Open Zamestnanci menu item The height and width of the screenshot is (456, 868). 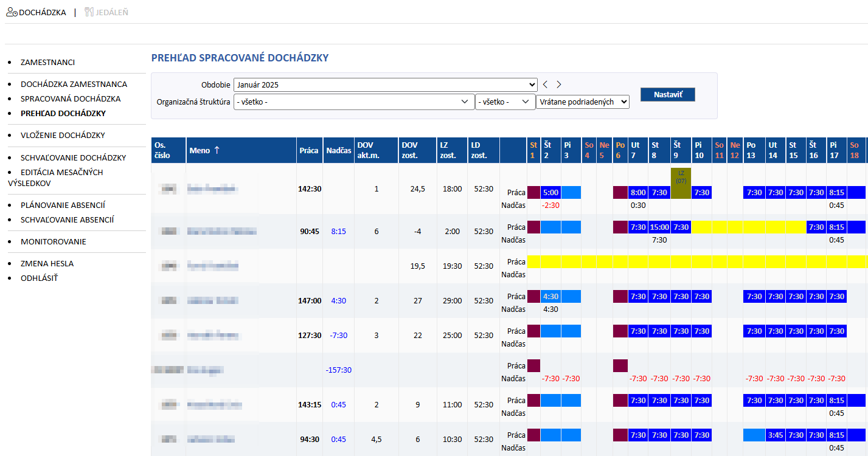48,62
